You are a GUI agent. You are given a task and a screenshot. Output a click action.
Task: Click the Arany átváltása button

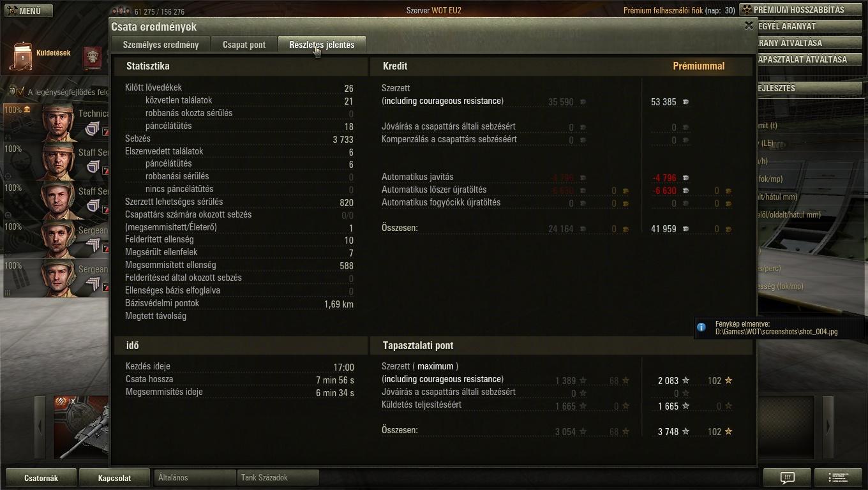809,43
